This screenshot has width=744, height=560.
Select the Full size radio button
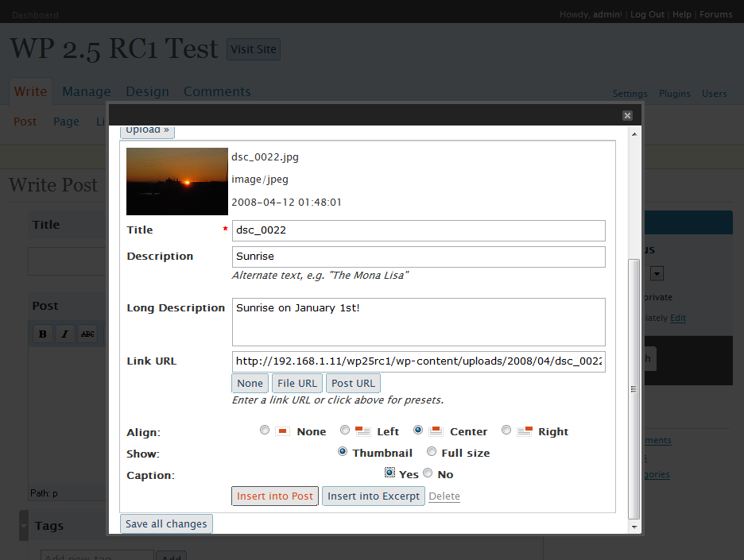pos(432,451)
